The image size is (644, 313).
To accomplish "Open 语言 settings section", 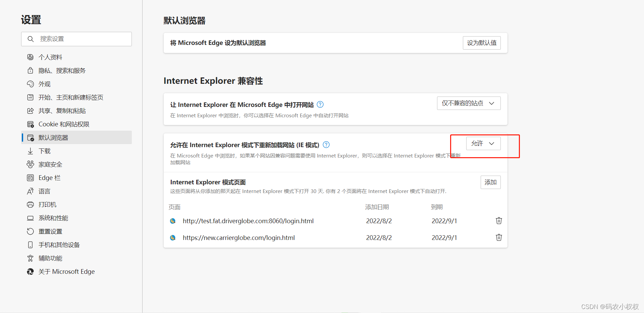I will [76, 191].
